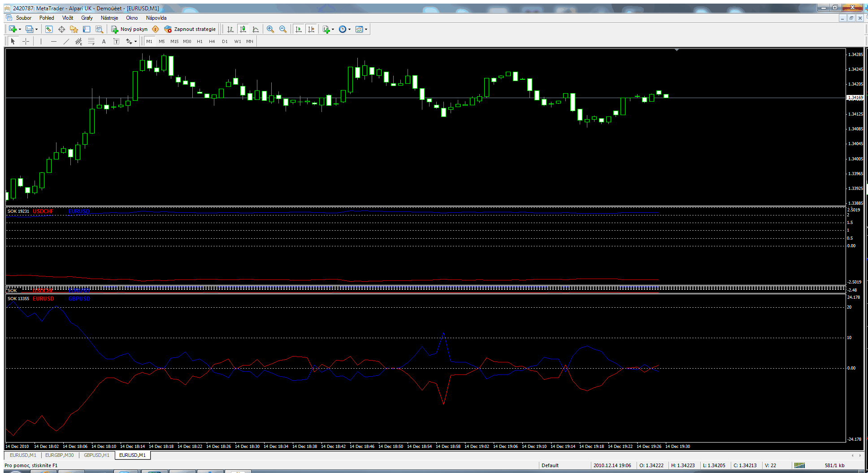Click the 1.34169 current price label
Image resolution: width=868 pixels, height=473 pixels.
[855, 97]
